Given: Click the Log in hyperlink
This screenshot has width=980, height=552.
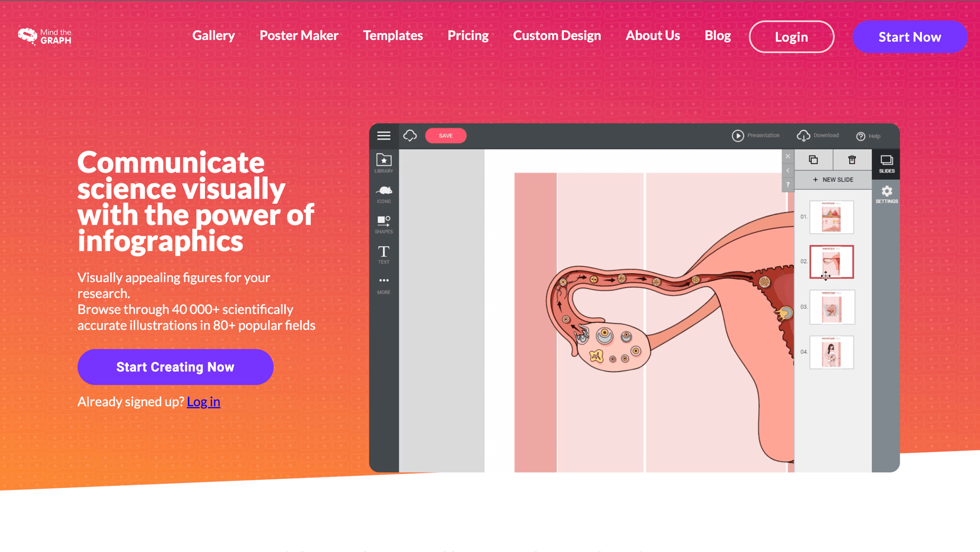Looking at the screenshot, I should [x=203, y=401].
